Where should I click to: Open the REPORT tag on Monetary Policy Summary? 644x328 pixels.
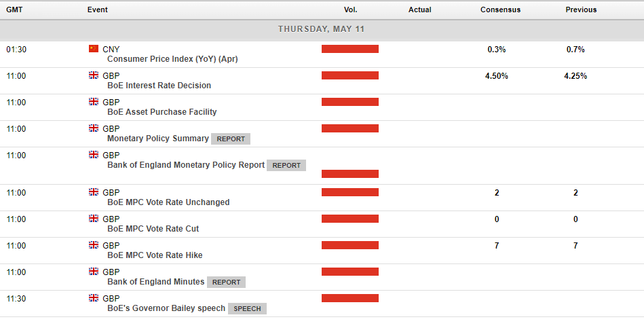click(x=231, y=139)
